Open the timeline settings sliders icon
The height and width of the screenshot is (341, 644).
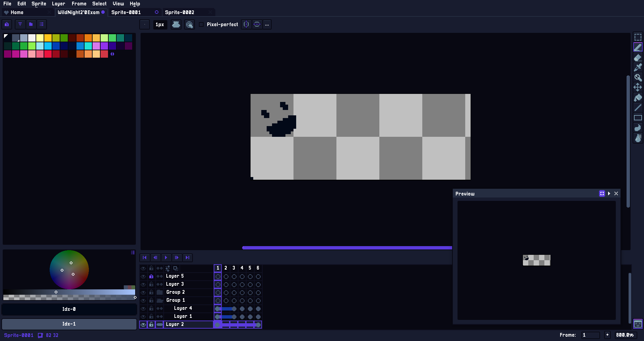(x=168, y=268)
